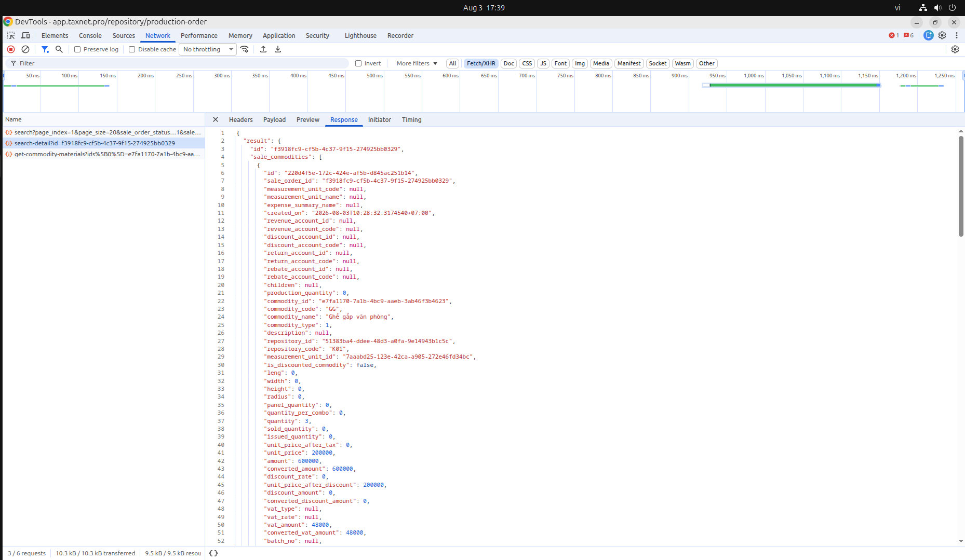Open the network search magnifier
The image size is (965, 560).
[x=59, y=49]
